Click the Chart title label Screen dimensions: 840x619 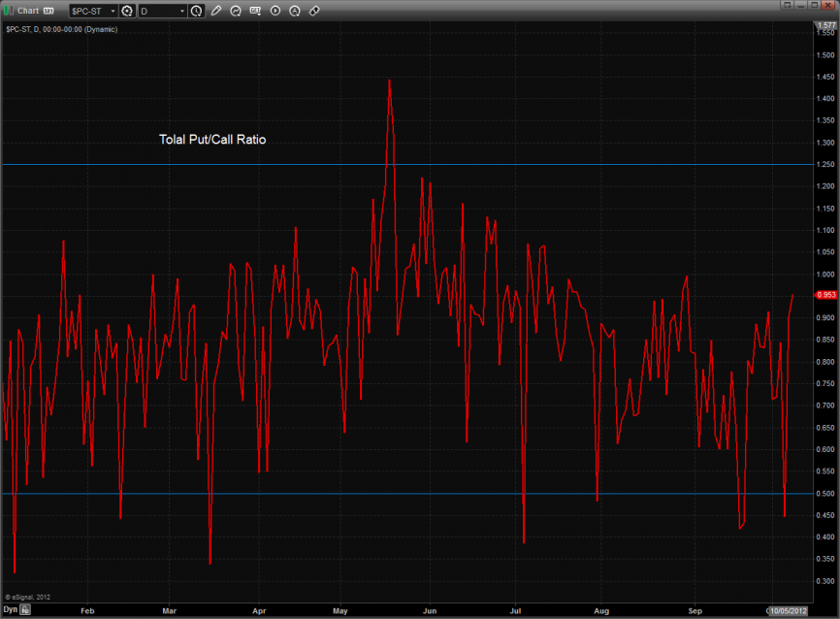[x=28, y=11]
